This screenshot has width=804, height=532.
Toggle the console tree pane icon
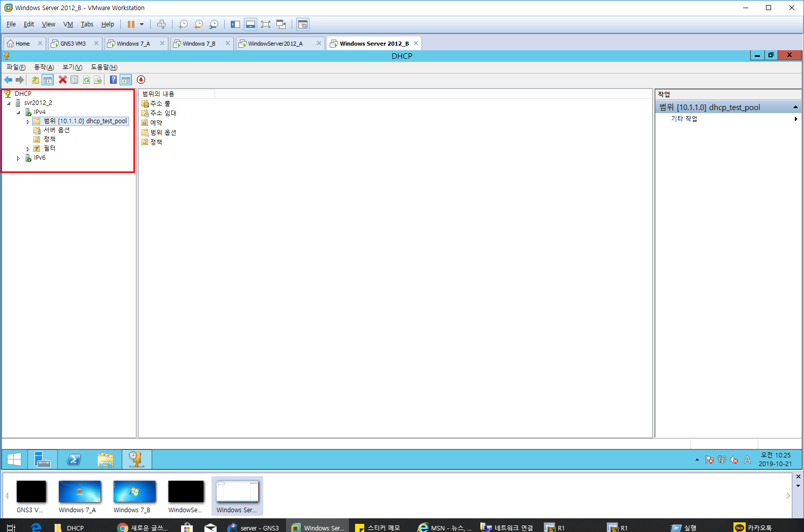coord(48,80)
